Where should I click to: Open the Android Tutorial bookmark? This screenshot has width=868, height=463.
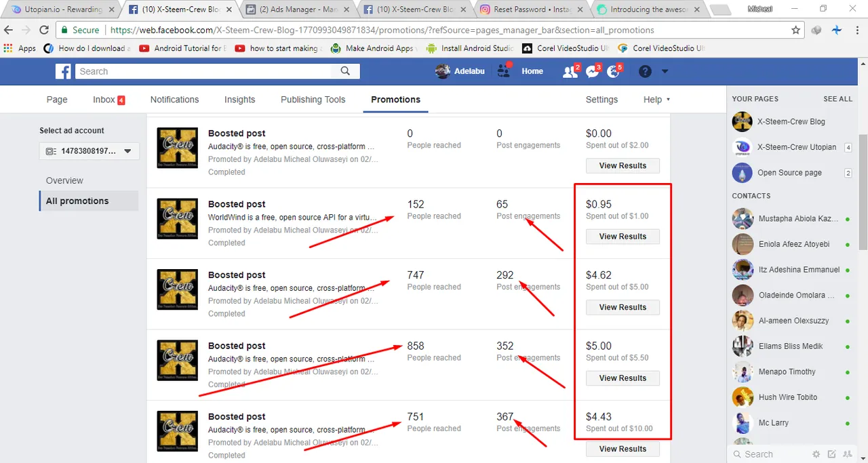[182, 48]
